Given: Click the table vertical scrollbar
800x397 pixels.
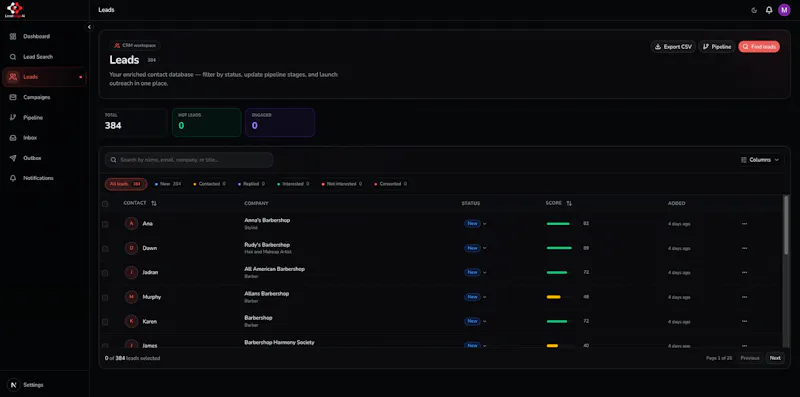Looking at the screenshot, I should coord(786,225).
